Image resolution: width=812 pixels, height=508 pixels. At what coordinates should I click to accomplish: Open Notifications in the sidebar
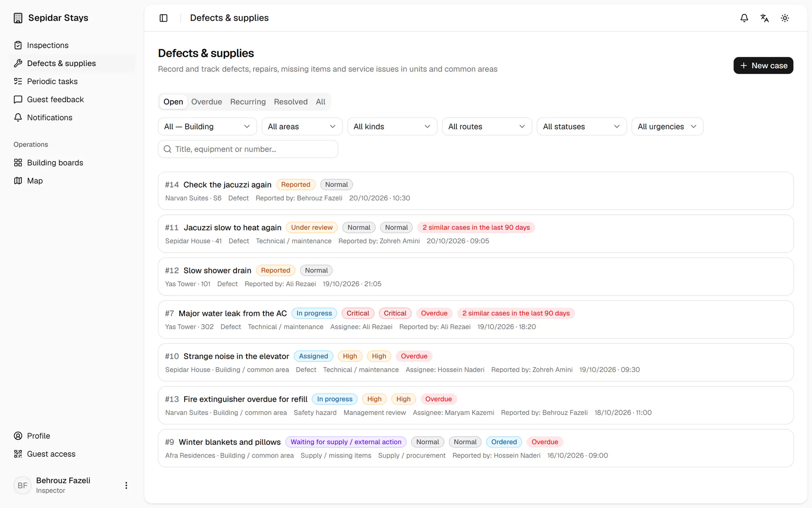[72, 118]
